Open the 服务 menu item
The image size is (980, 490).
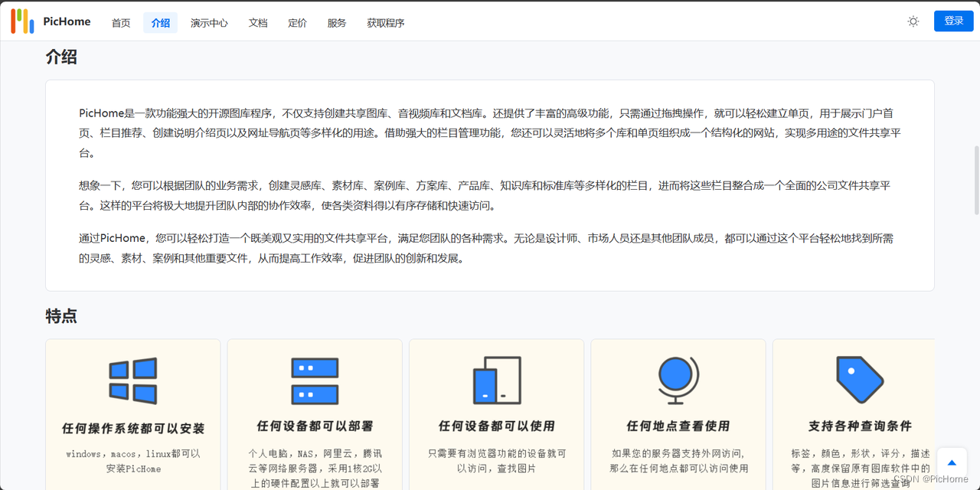337,23
